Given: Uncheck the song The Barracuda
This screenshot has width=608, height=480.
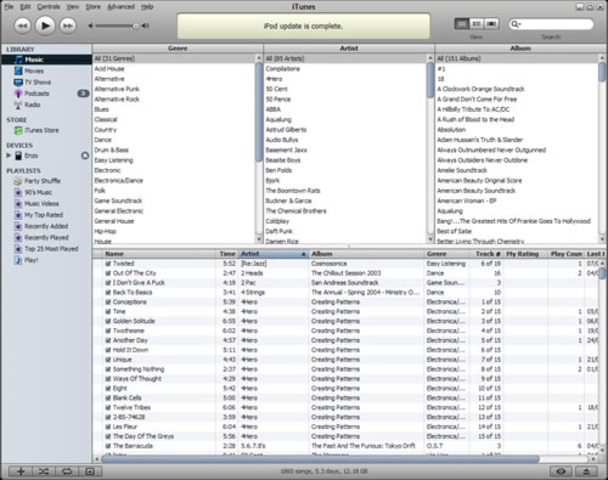Looking at the screenshot, I should point(108,446).
